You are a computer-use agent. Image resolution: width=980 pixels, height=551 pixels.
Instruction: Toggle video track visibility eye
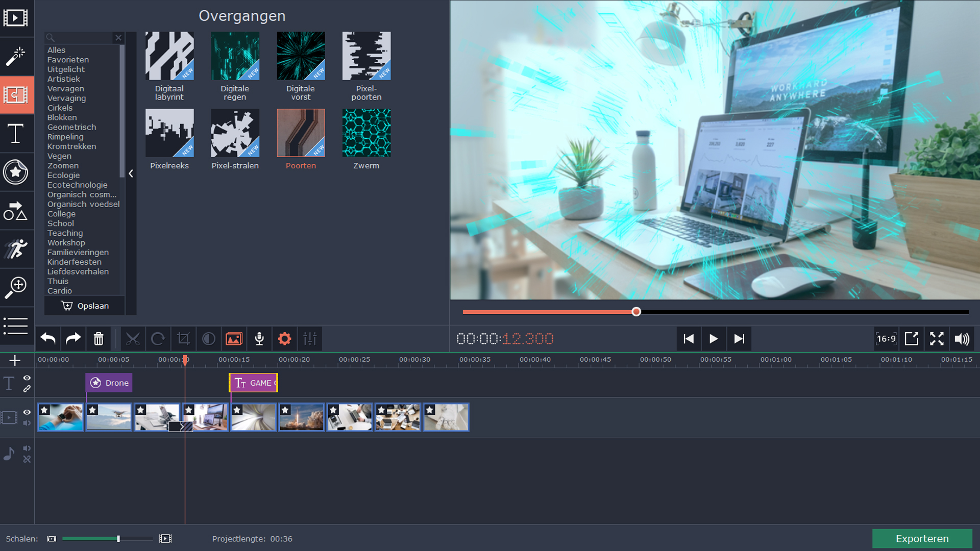tap(27, 412)
